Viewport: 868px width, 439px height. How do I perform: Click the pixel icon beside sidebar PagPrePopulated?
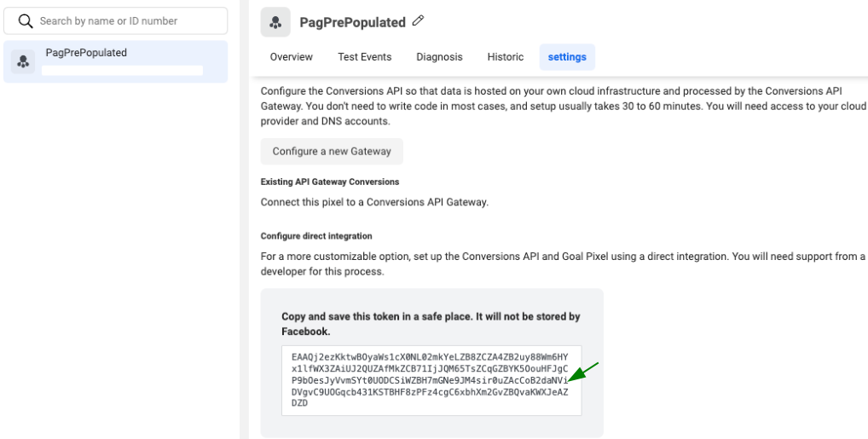click(23, 61)
